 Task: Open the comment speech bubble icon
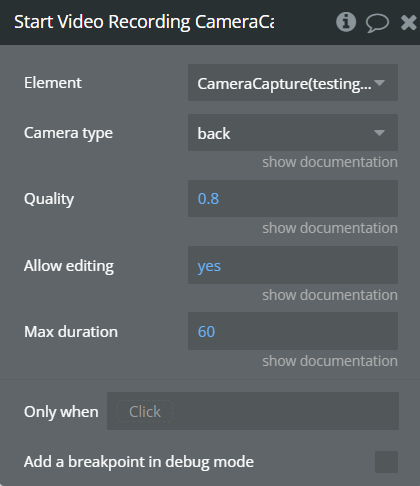tap(377, 23)
